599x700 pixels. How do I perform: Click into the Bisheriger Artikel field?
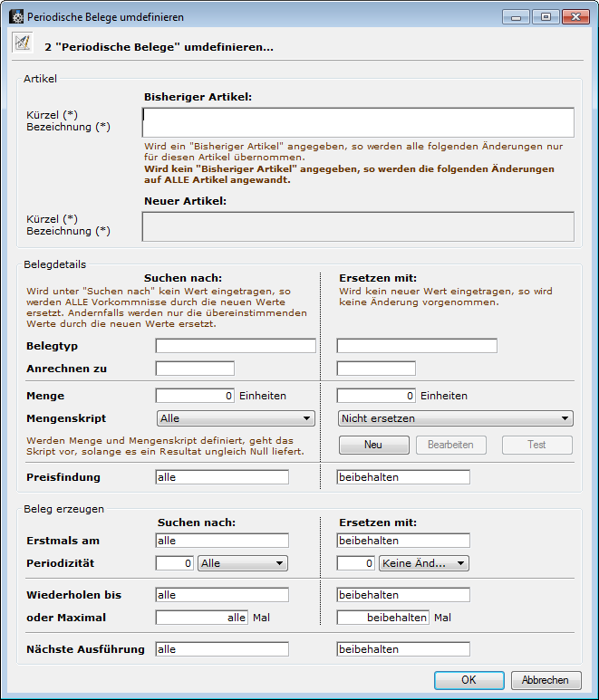(x=358, y=121)
